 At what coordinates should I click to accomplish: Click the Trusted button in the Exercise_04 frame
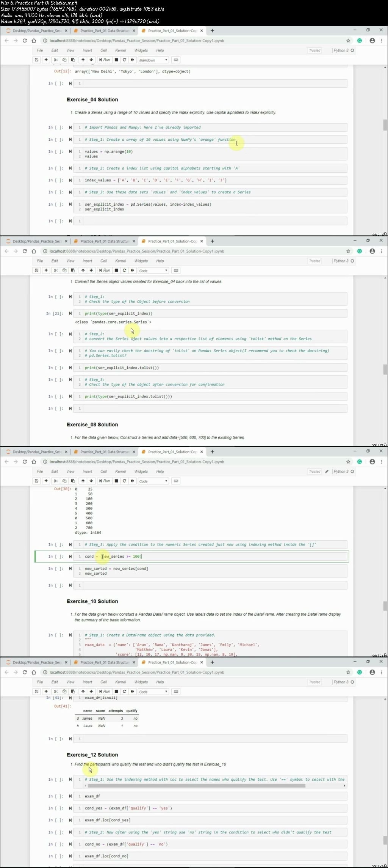pos(314,50)
